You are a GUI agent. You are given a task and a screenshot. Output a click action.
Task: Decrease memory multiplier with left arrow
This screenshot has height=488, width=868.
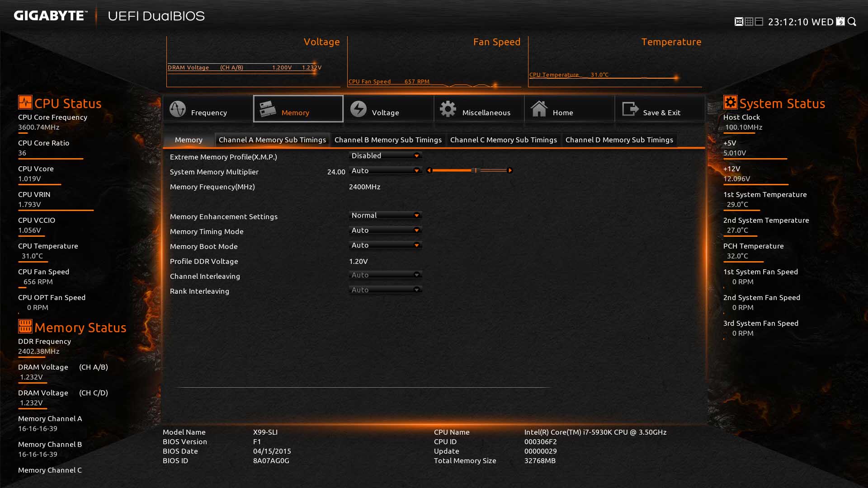[429, 170]
